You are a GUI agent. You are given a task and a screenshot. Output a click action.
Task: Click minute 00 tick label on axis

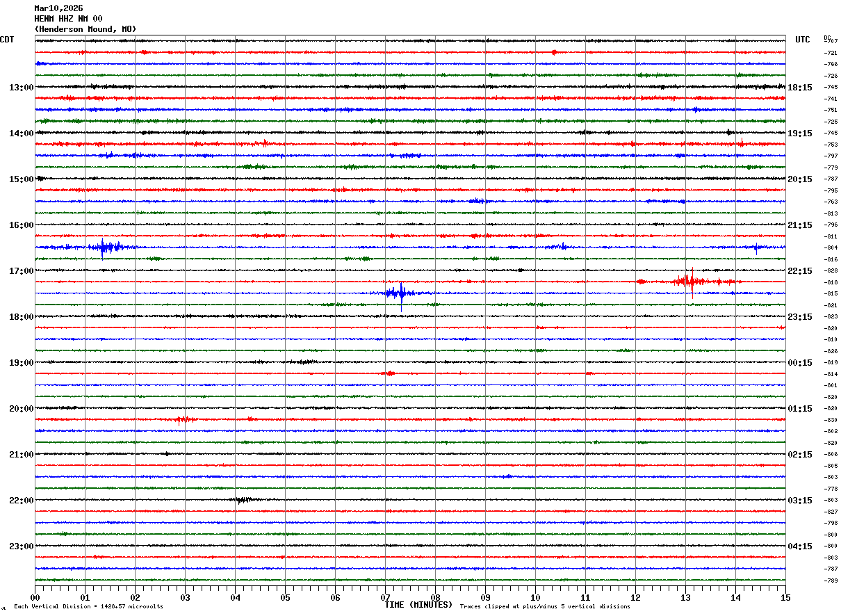(x=35, y=597)
